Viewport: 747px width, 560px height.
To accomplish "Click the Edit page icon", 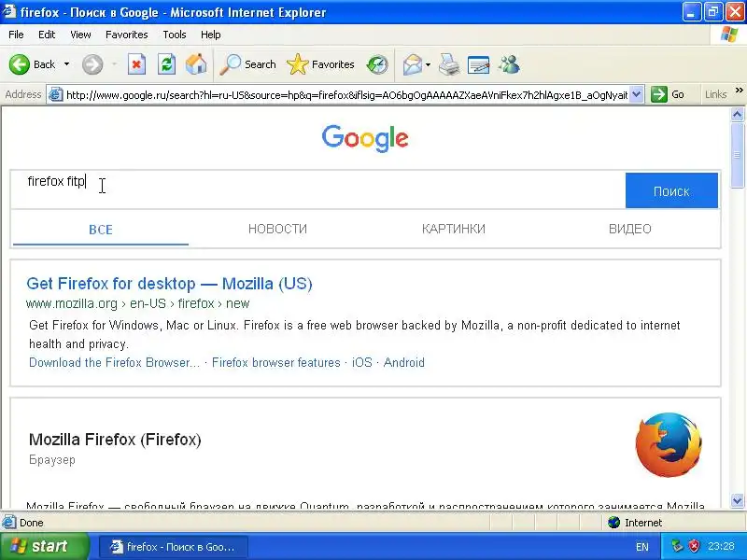I will [478, 64].
